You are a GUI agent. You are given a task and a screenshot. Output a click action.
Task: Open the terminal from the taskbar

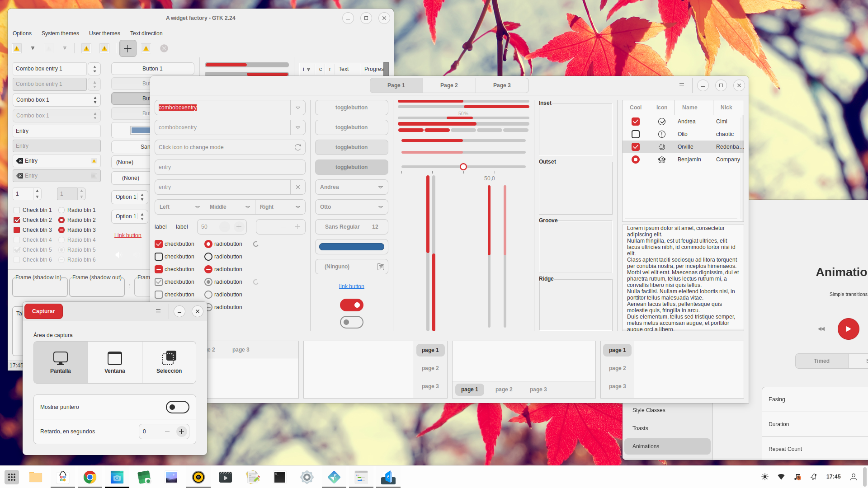click(280, 477)
